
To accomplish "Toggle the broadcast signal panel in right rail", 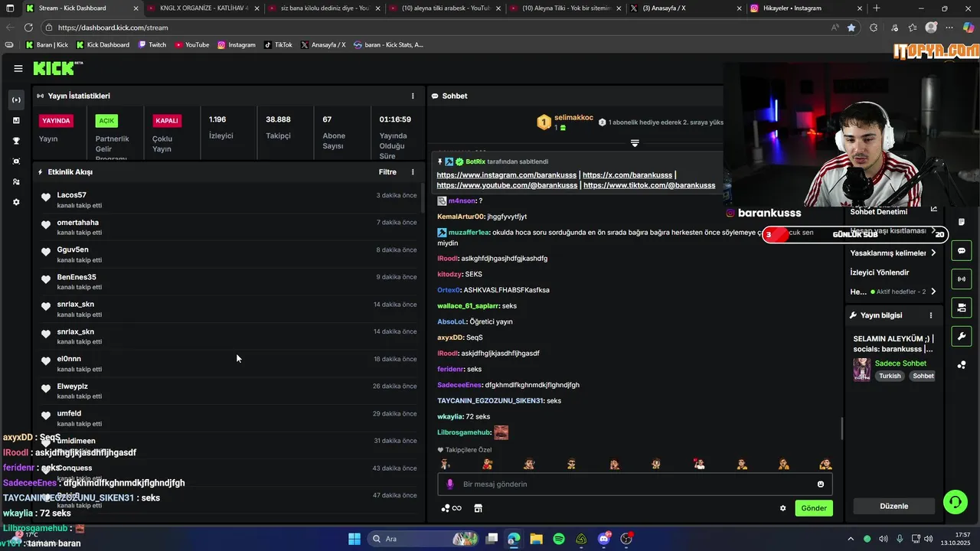I will click(961, 279).
